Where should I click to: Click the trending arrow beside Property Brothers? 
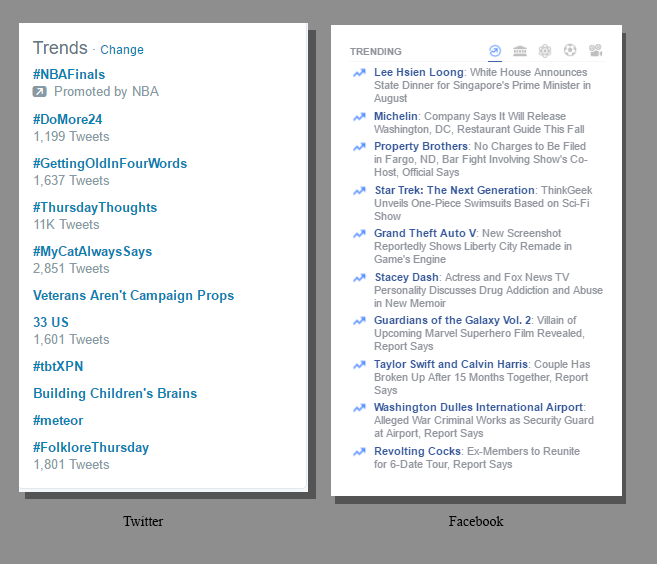tap(359, 147)
